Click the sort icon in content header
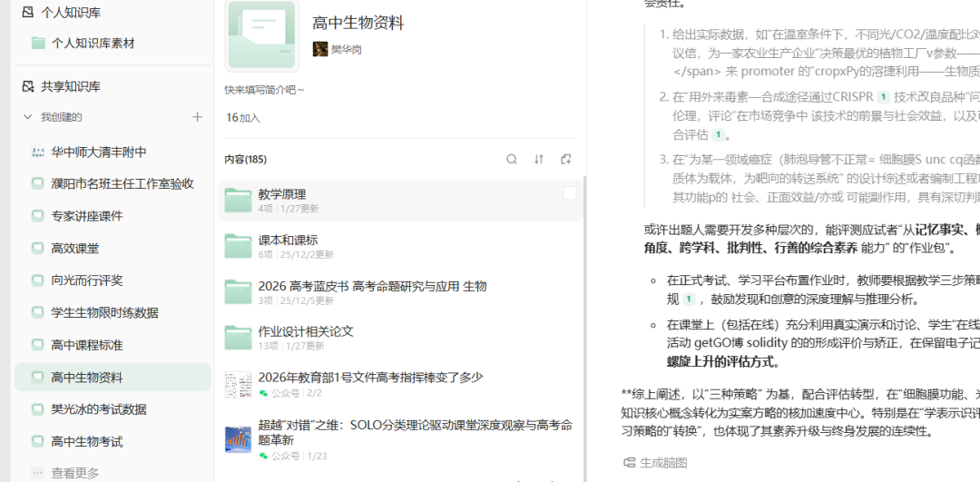The image size is (980, 482). (x=539, y=160)
